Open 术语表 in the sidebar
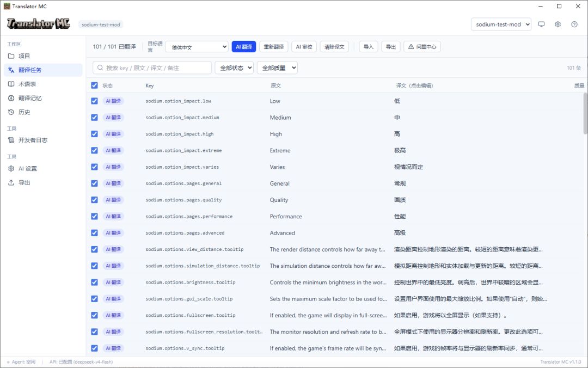The width and height of the screenshot is (588, 368). (43, 84)
